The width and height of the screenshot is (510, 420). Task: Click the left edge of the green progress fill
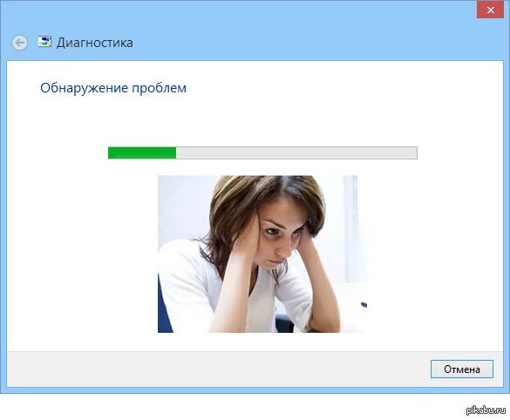point(110,152)
